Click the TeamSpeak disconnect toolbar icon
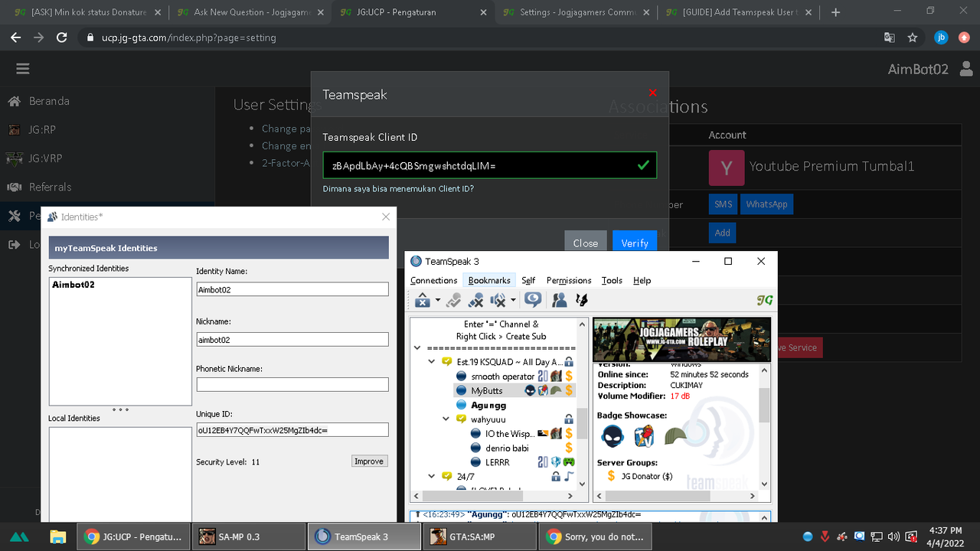980x551 pixels. click(x=422, y=301)
